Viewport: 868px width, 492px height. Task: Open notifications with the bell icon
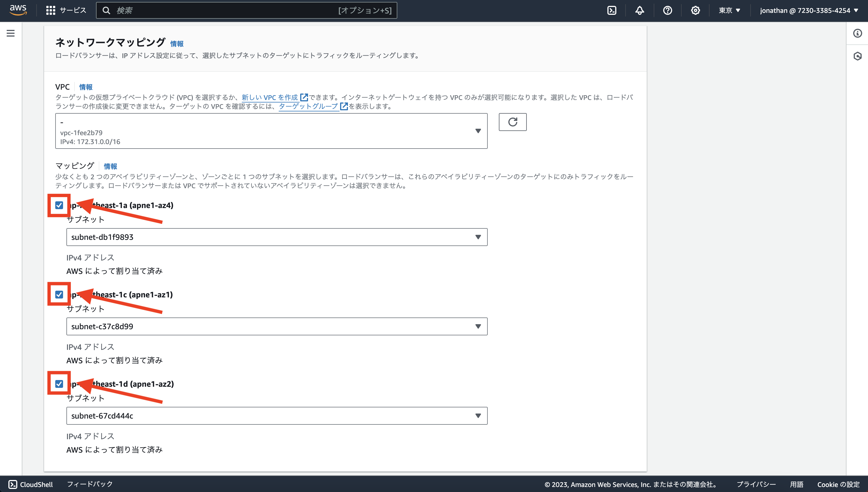(640, 10)
